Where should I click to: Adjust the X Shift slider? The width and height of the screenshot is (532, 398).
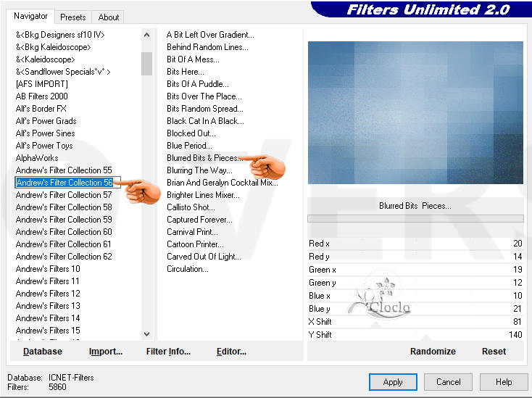(x=415, y=322)
